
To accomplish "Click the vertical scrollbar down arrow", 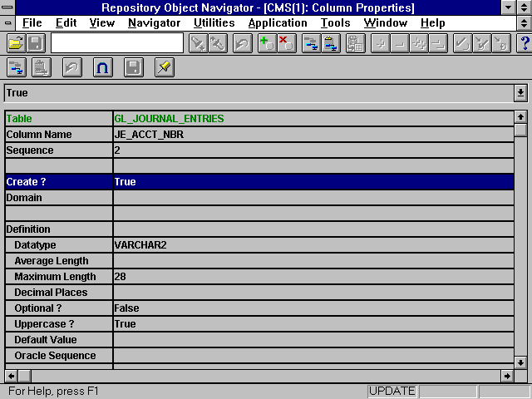I will (520, 362).
